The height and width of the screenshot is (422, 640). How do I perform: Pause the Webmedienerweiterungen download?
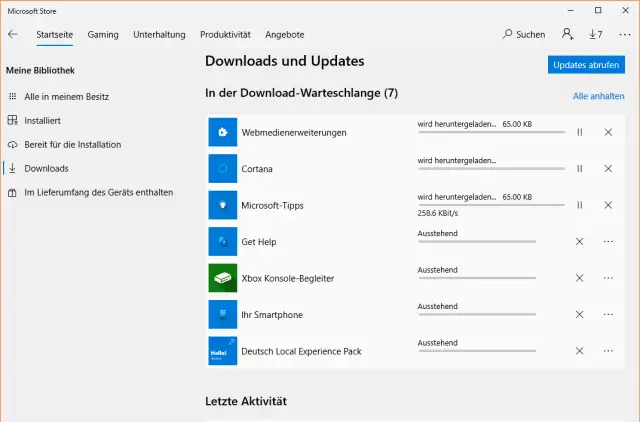pyautogui.click(x=579, y=132)
